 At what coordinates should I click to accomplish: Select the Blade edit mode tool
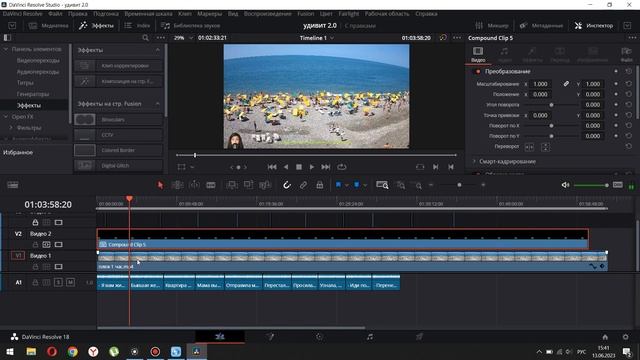tap(211, 185)
